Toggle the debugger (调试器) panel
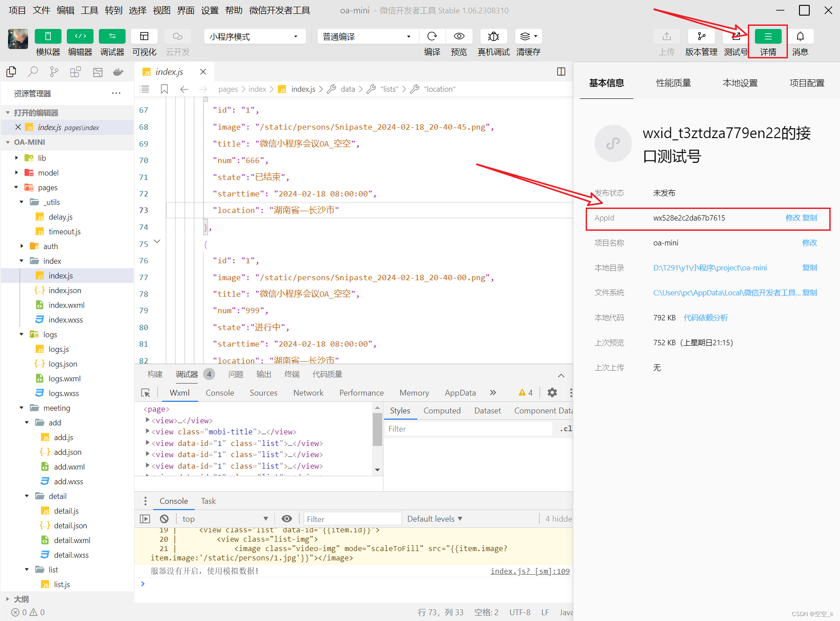The height and width of the screenshot is (621, 840). [x=112, y=37]
